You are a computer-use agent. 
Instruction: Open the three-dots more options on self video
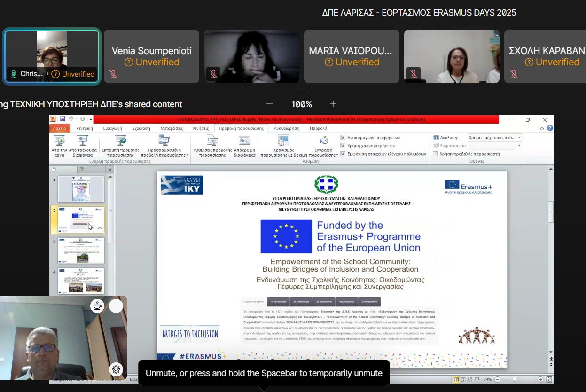point(116,306)
